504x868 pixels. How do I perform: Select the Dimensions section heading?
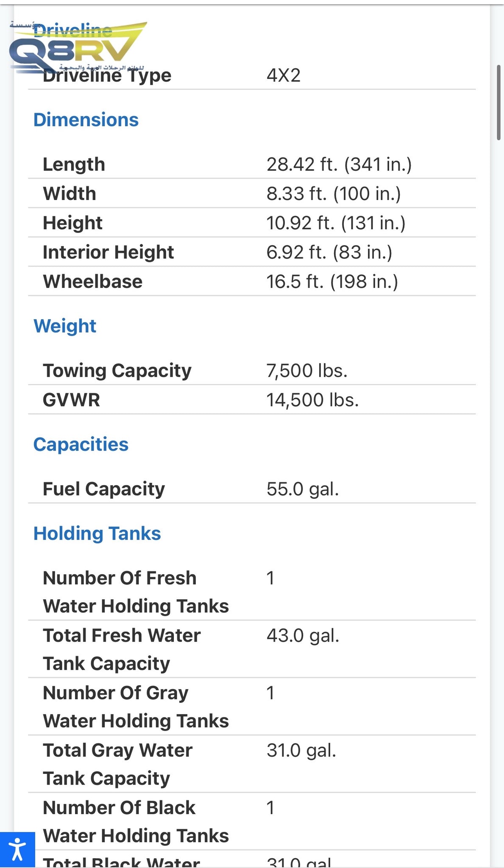pos(86,120)
